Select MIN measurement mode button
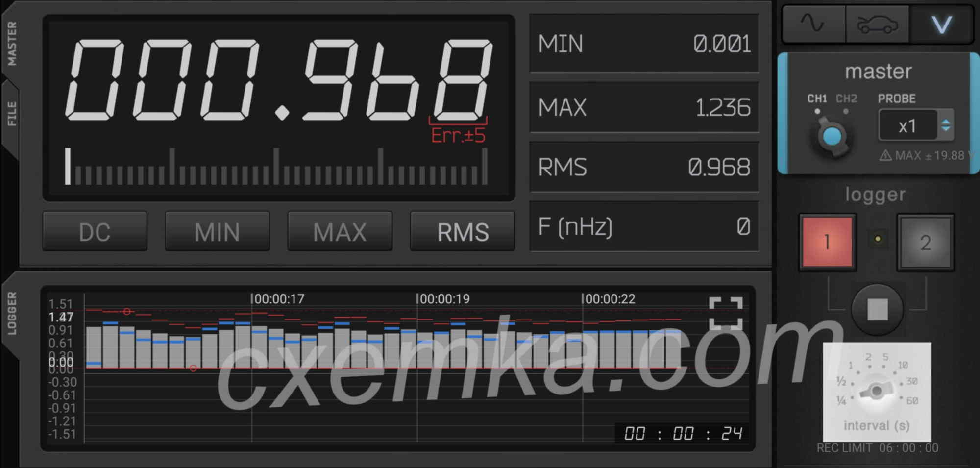Screen dimensions: 980x468 tap(217, 232)
